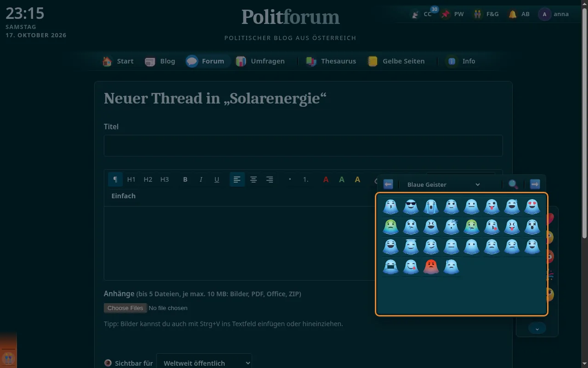Toggle underline formatting in the editor
Viewport: 588px width, 368px height.
click(217, 179)
